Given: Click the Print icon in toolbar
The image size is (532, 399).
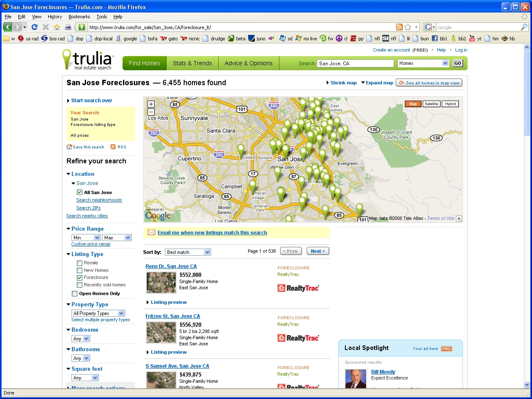Looking at the screenshot, I should pos(68,27).
